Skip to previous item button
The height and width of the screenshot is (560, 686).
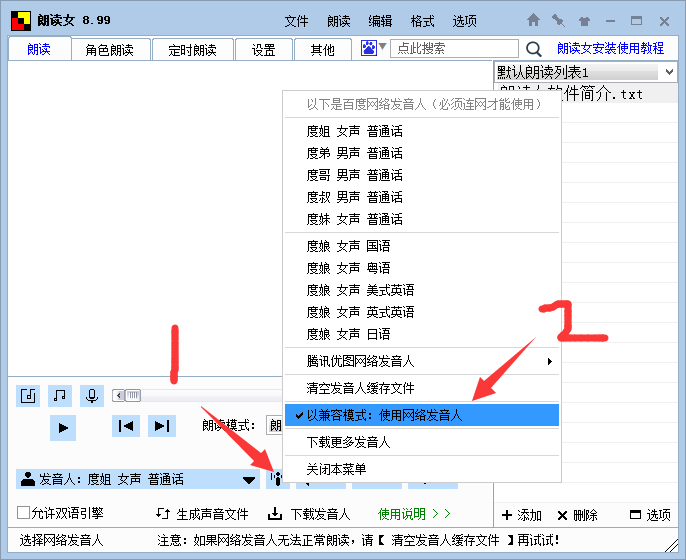tap(126, 426)
